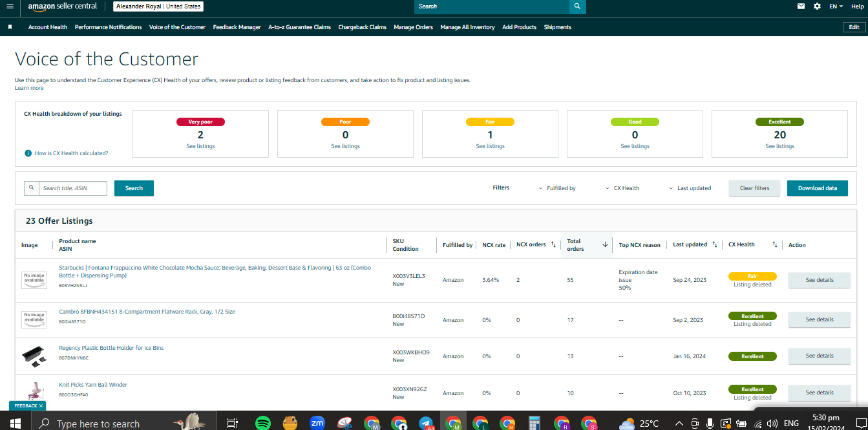Open Shipments in the nav bar
Image resolution: width=868 pixels, height=430 pixels.
pyautogui.click(x=557, y=27)
